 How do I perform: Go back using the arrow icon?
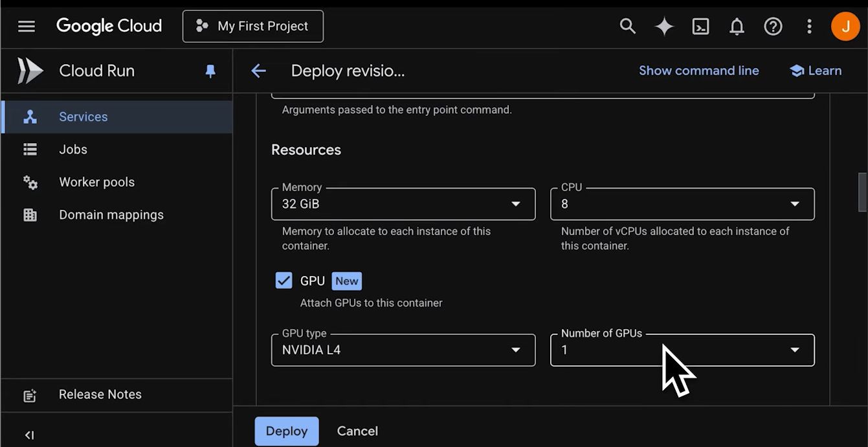click(258, 71)
